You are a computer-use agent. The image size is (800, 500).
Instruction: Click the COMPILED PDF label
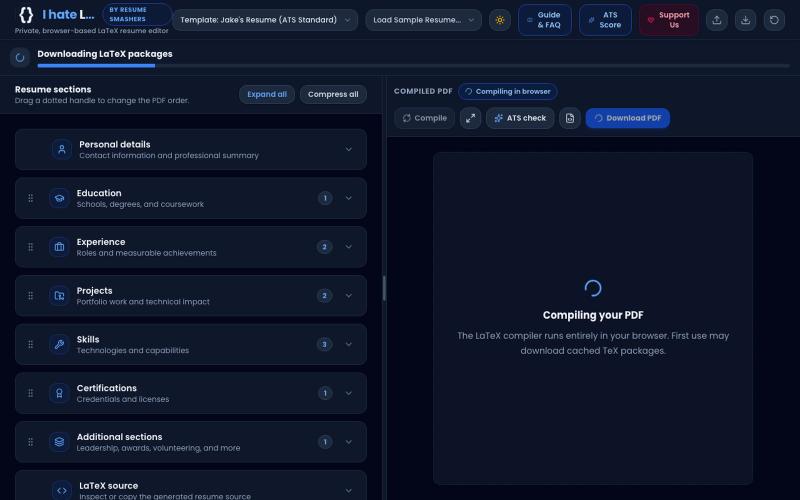pos(423,91)
